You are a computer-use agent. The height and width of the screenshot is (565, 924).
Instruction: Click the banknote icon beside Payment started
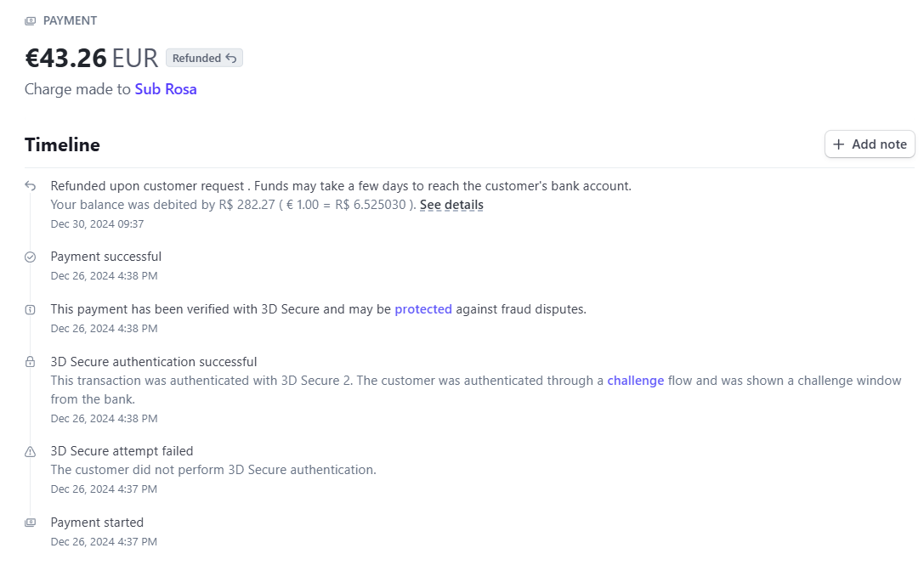coord(30,523)
